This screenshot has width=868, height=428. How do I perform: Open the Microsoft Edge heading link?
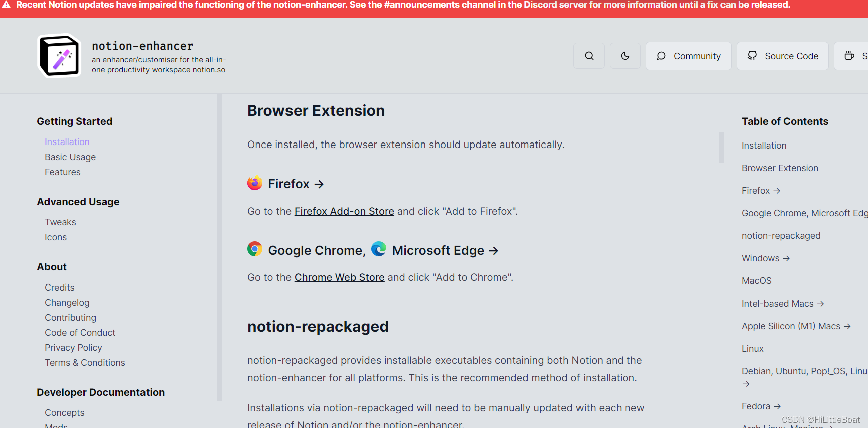[x=446, y=250]
